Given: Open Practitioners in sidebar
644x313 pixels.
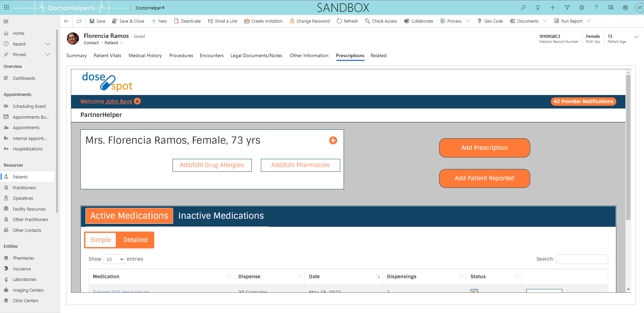Looking at the screenshot, I should coord(24,188).
